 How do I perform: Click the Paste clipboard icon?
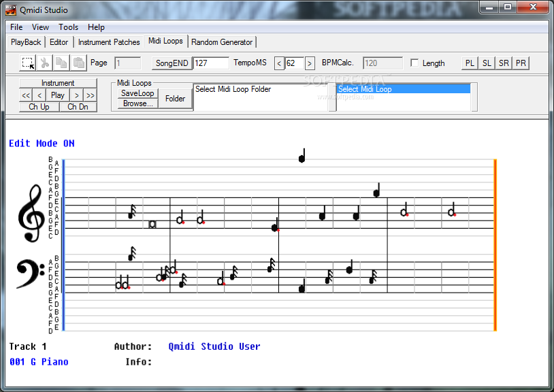point(78,63)
